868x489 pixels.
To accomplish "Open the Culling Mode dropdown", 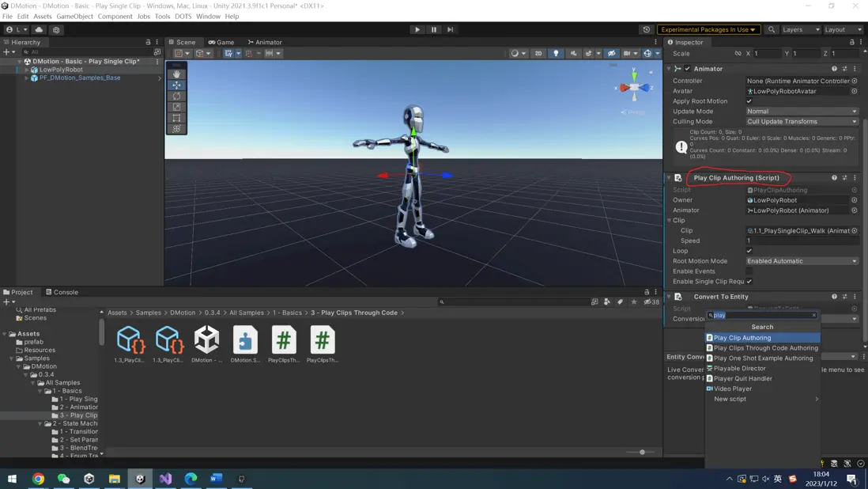I will (802, 122).
